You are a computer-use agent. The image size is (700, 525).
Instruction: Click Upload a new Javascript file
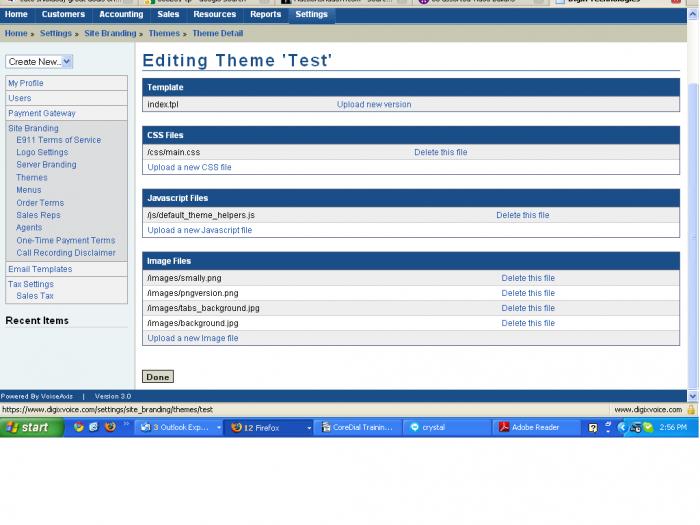200,230
